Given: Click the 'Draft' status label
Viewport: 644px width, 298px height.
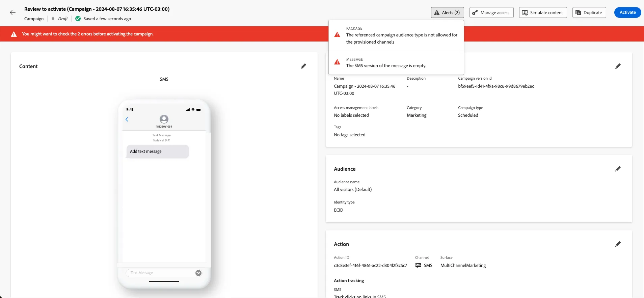Looking at the screenshot, I should click(x=63, y=19).
